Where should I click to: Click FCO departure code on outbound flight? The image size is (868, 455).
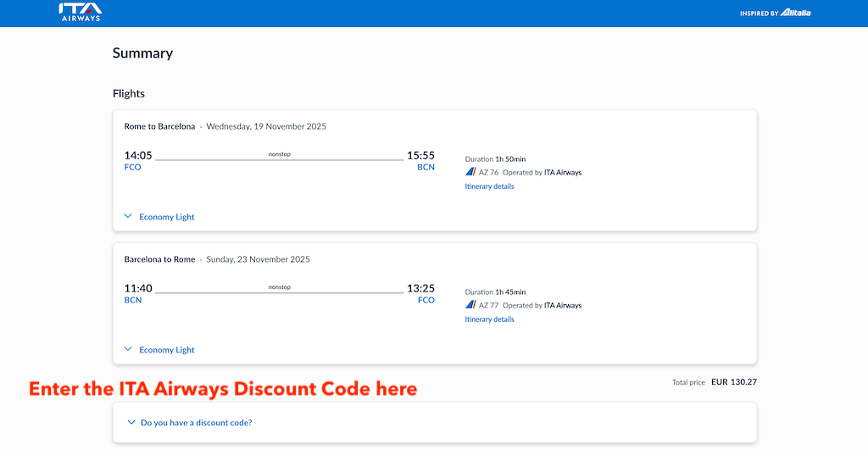coord(132,168)
